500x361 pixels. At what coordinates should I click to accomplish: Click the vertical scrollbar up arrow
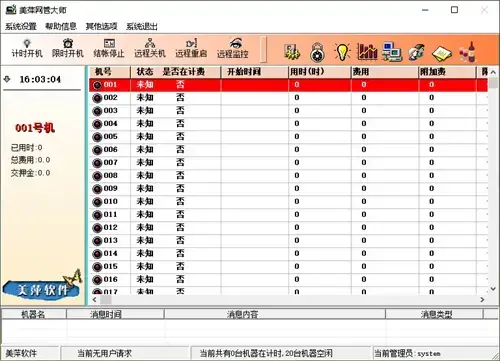pos(493,72)
